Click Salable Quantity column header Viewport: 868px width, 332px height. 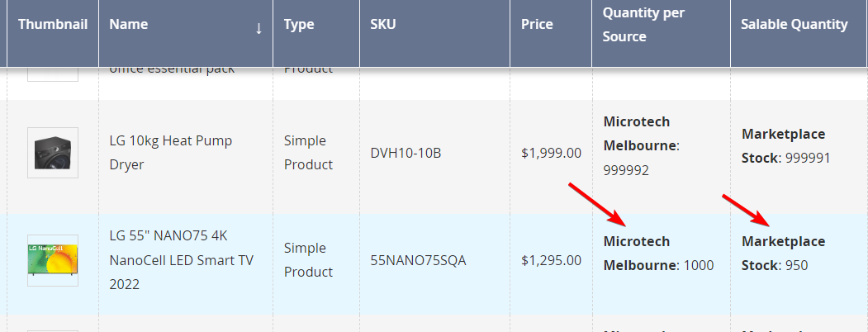click(794, 25)
